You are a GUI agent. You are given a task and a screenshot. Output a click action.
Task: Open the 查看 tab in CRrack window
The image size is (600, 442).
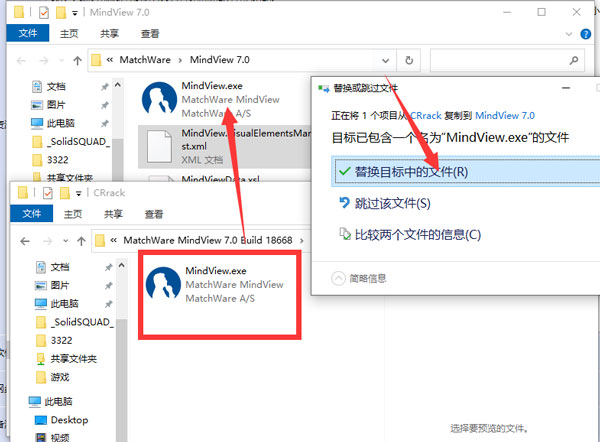coord(154,214)
